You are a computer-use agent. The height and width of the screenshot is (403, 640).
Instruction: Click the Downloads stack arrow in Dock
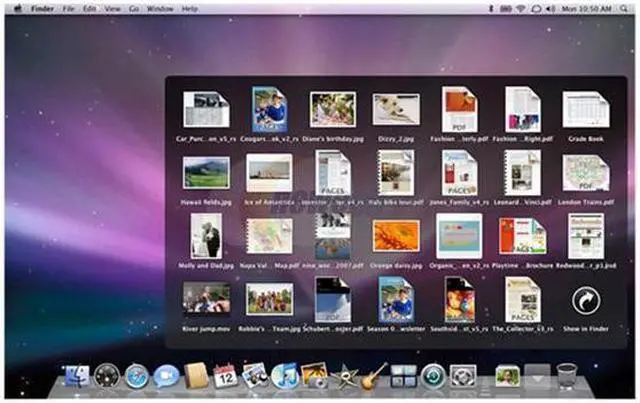tap(538, 376)
